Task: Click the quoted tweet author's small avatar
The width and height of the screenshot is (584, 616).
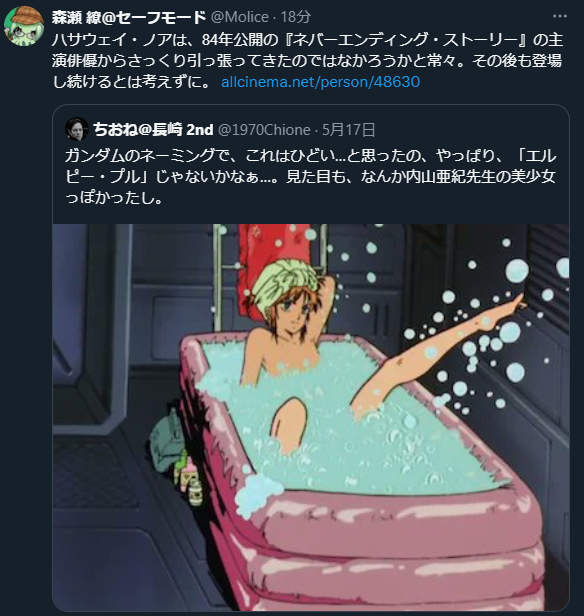Action: click(77, 129)
